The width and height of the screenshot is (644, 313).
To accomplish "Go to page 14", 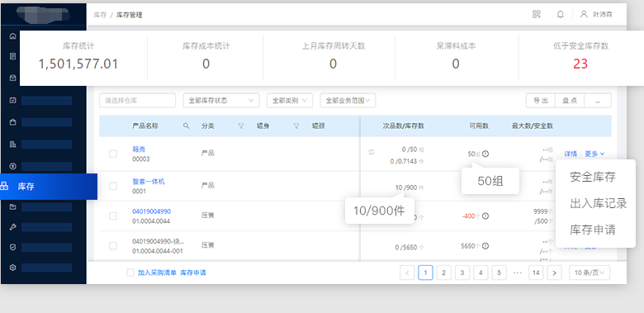I will (536, 273).
